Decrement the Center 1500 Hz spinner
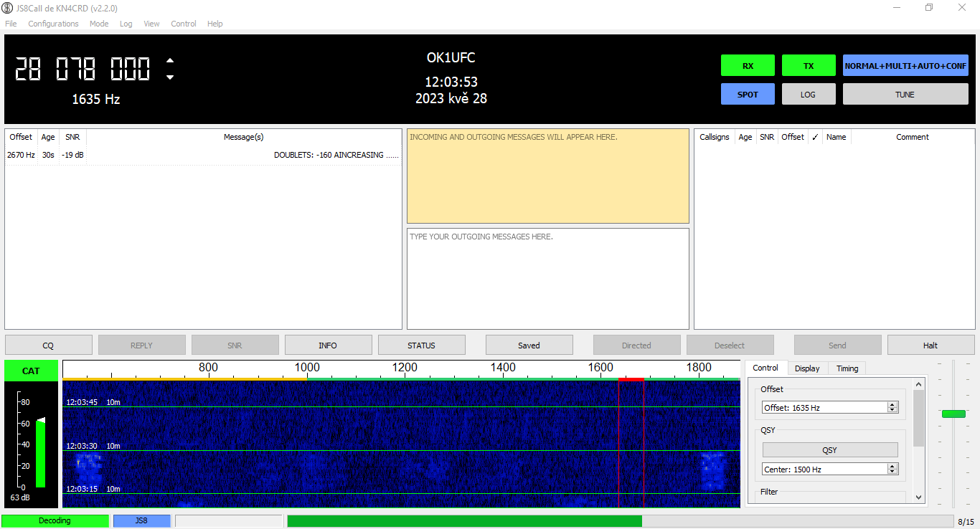The image size is (980, 529). pyautogui.click(x=892, y=472)
